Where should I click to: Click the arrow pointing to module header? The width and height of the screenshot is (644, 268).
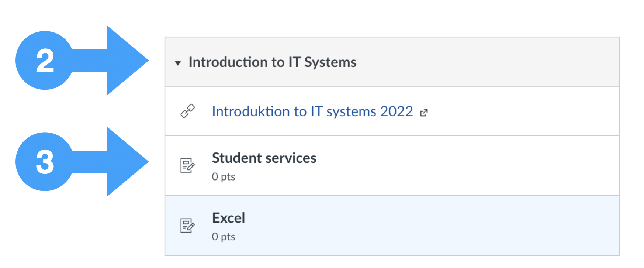[111, 61]
